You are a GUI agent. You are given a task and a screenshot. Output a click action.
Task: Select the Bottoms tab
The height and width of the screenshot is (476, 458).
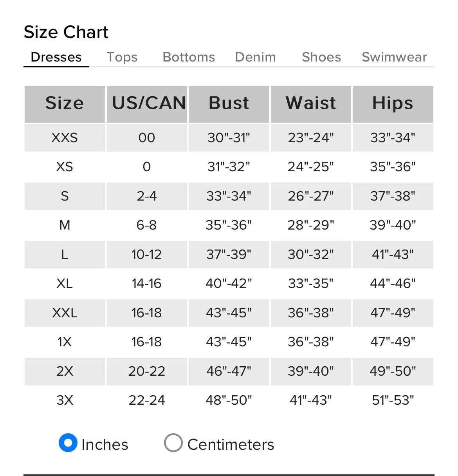tap(189, 57)
